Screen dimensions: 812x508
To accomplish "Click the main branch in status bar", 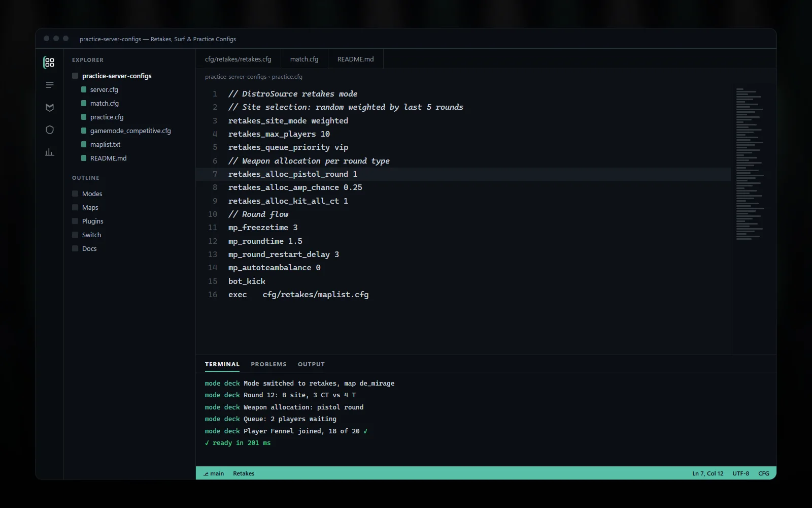I will 214,473.
